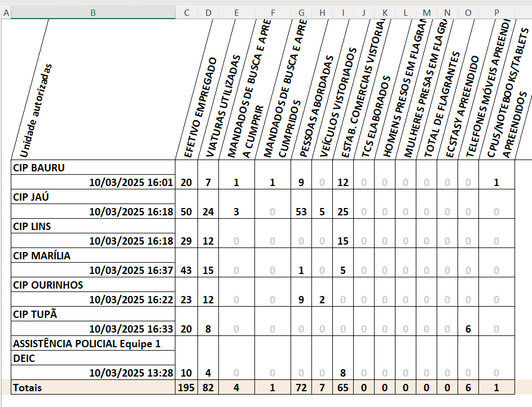The height and width of the screenshot is (407, 532).
Task: Select column P header
Action: 496,12
